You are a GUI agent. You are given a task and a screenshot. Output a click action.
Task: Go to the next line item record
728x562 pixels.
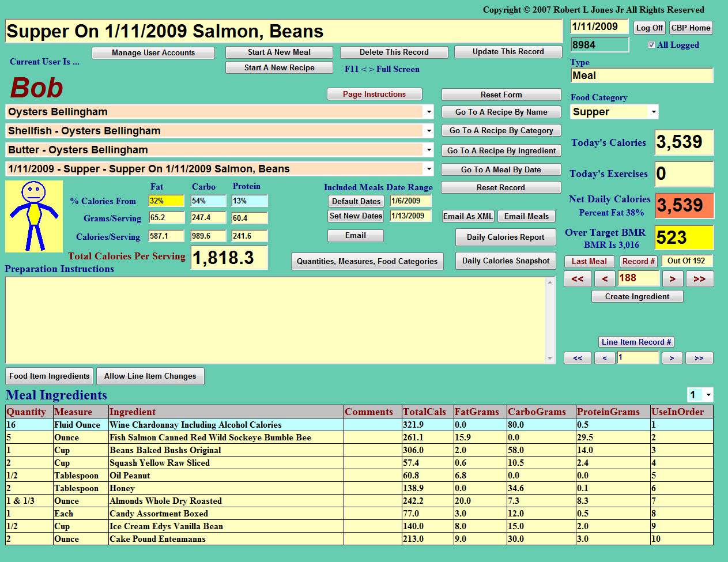(672, 358)
